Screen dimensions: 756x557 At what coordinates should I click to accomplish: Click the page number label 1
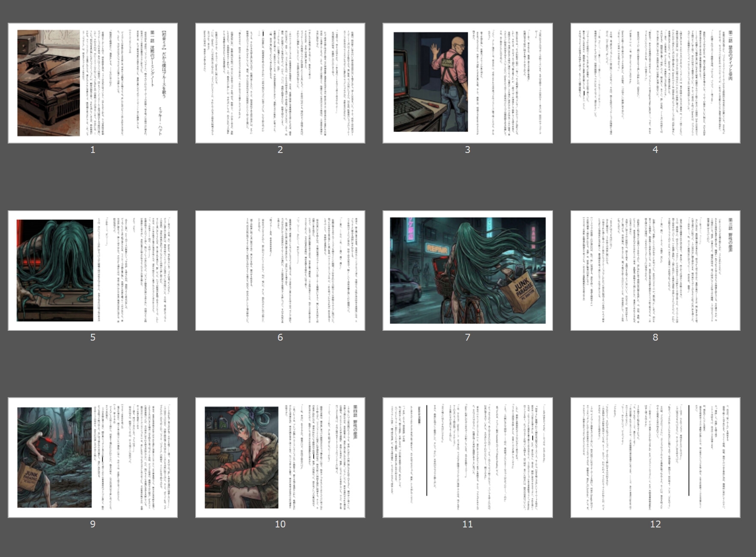click(x=93, y=150)
